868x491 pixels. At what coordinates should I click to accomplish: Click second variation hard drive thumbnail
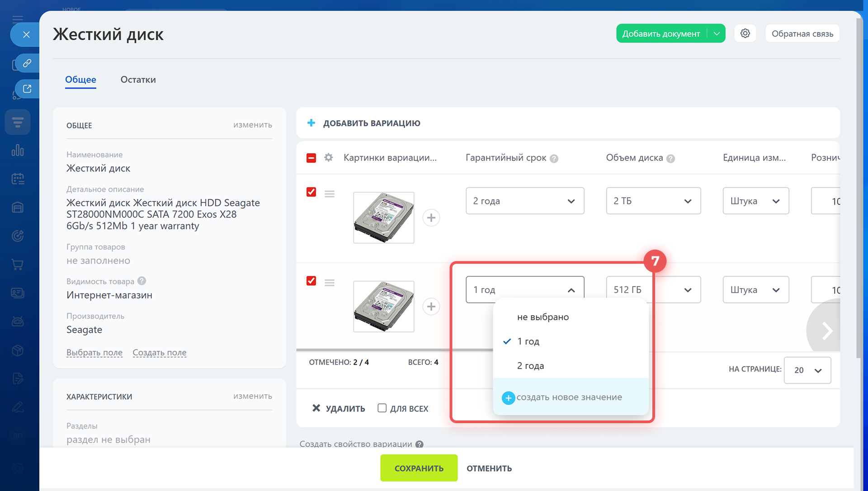pos(383,307)
